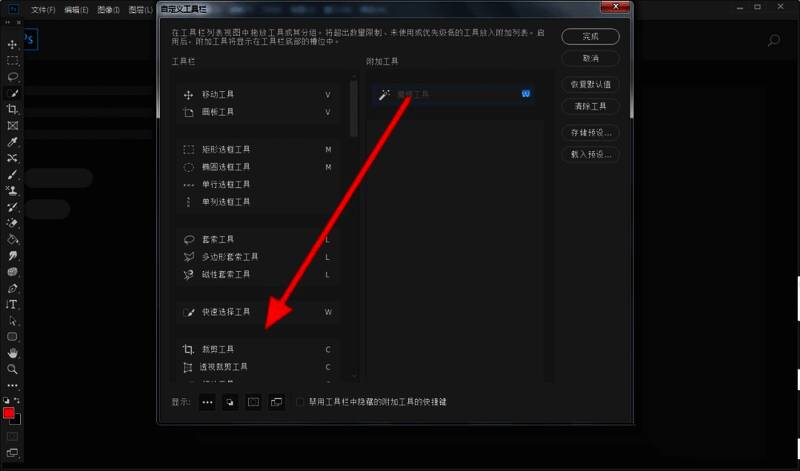This screenshot has width=800, height=471.
Task: Select the Sponge tool in left toolbar
Action: pyautogui.click(x=12, y=271)
